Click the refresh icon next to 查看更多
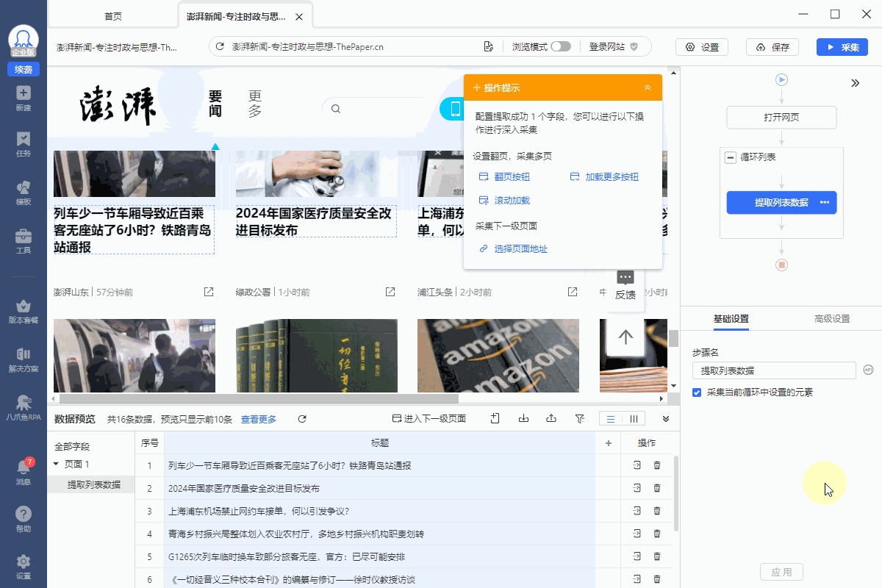The height and width of the screenshot is (588, 882). 302,419
